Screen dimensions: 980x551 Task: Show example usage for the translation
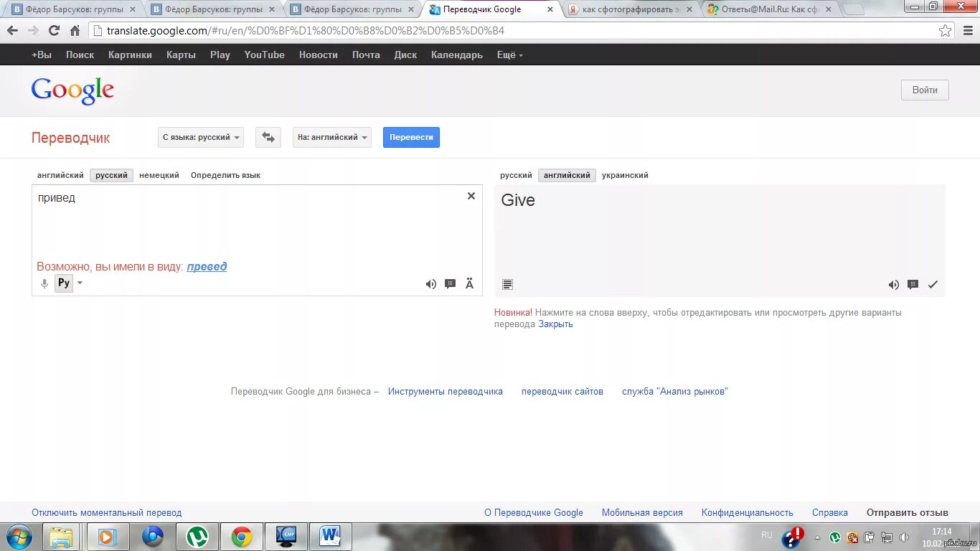point(913,285)
